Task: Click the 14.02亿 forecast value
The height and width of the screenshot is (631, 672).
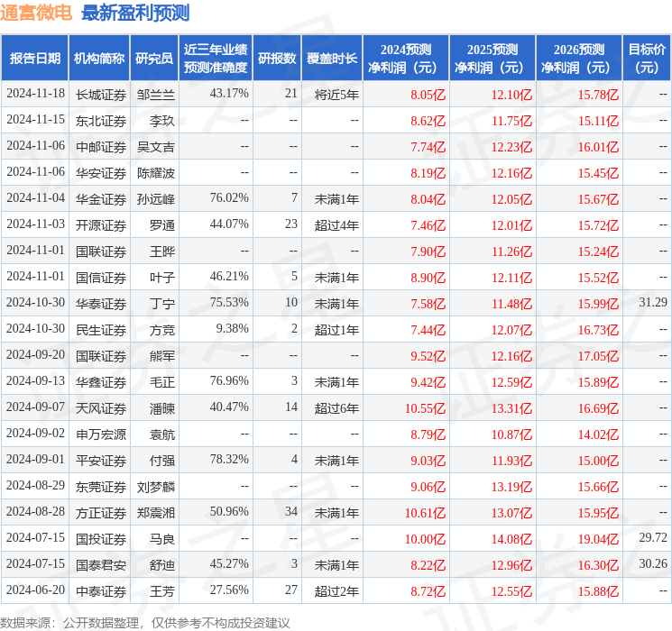Action: pyautogui.click(x=598, y=434)
